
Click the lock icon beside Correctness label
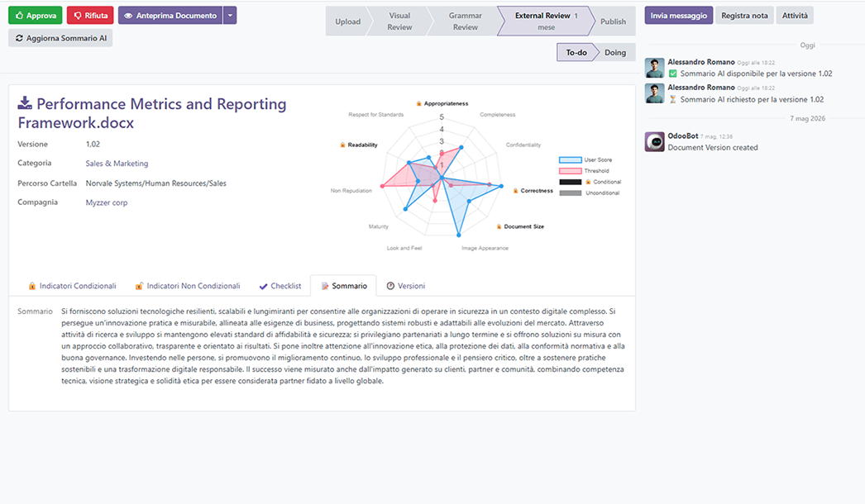point(515,191)
